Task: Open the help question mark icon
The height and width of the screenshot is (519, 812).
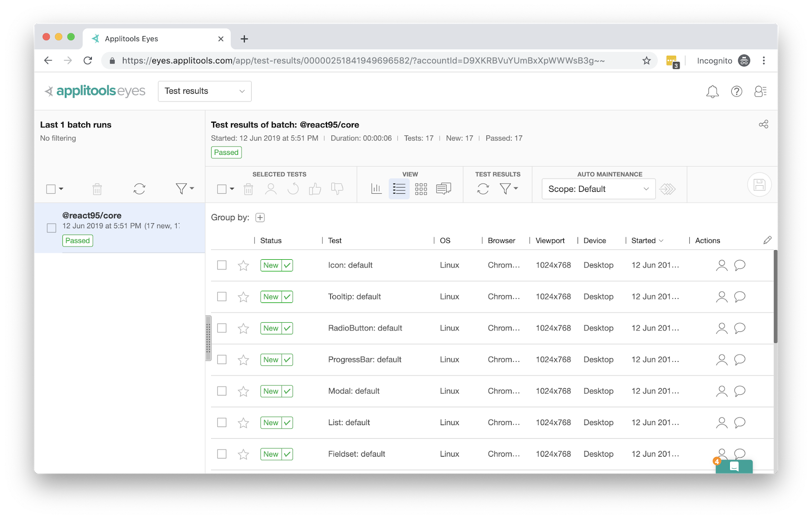Action: (736, 91)
